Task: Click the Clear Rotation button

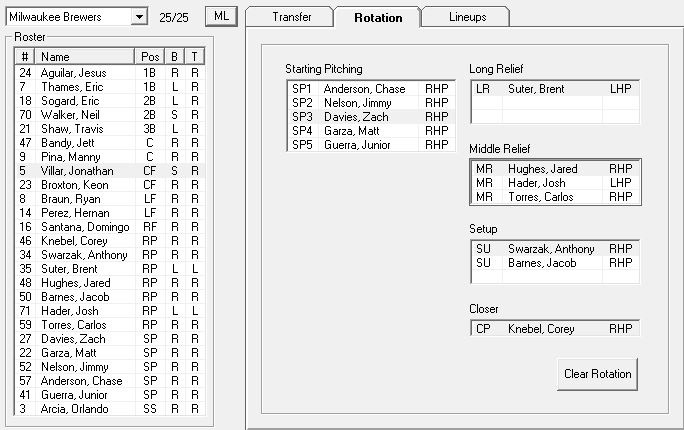Action: (597, 374)
